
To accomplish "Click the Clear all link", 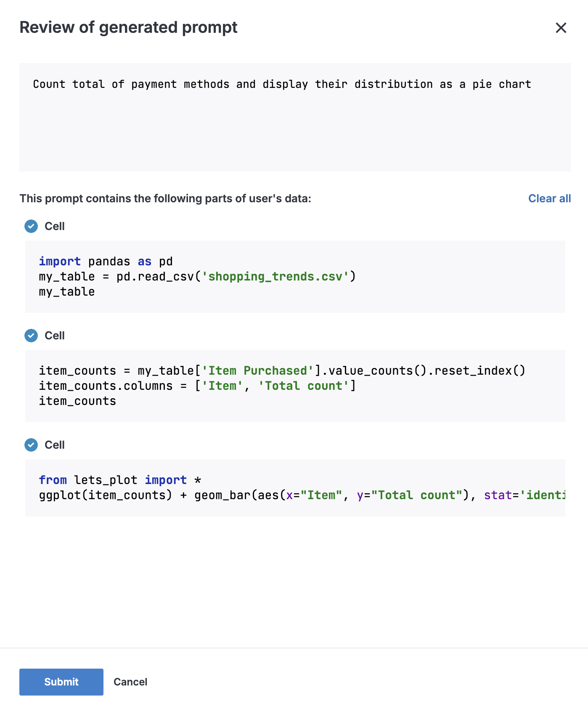I will (x=549, y=198).
